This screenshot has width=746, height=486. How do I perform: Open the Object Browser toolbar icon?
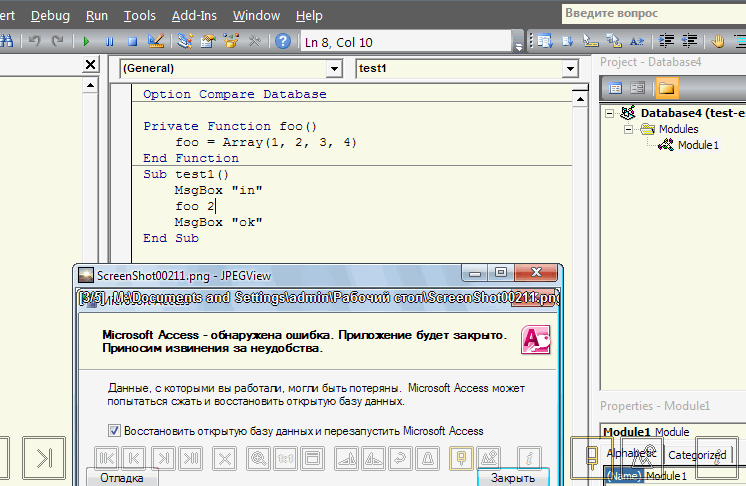[x=231, y=41]
